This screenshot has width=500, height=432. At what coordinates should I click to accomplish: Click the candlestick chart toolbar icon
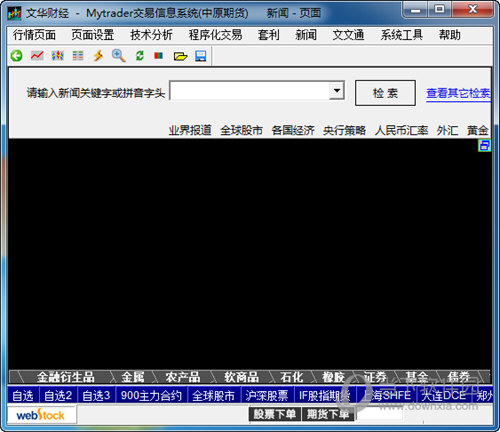(57, 56)
